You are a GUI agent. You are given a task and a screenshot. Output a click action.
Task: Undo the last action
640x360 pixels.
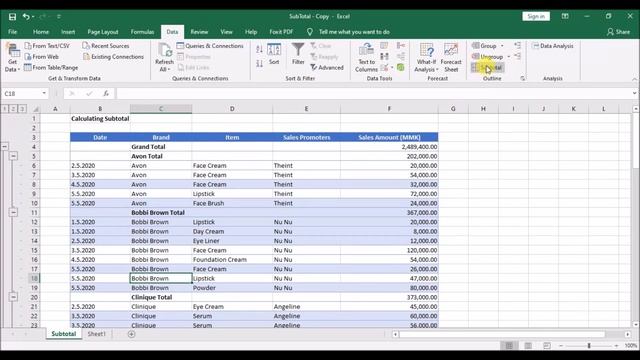pos(26,17)
